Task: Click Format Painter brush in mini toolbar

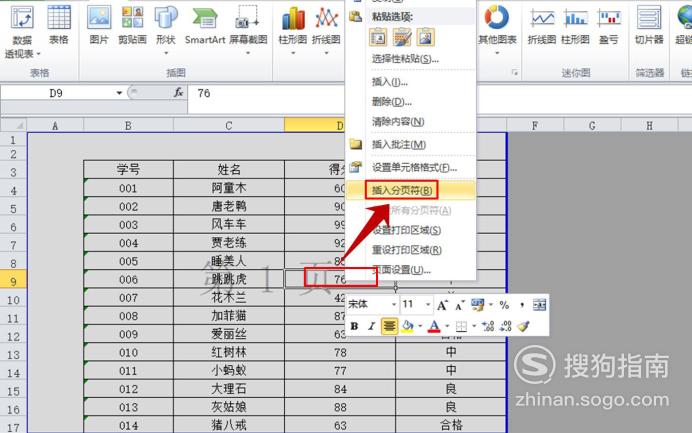Action: coord(523,326)
